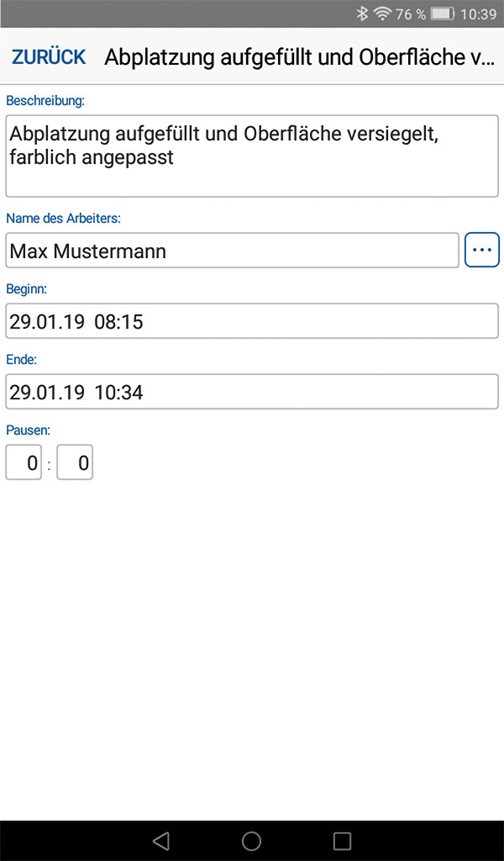This screenshot has width=504, height=861.
Task: Tap the Wi-Fi signal icon
Action: coord(383,13)
